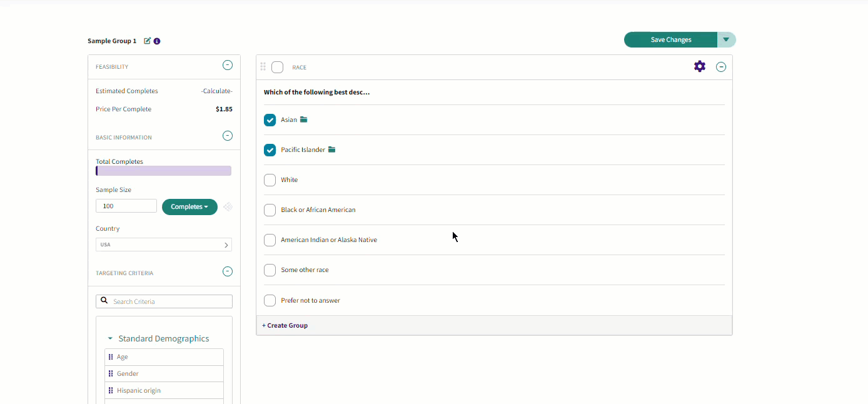This screenshot has width=868, height=404.
Task: Click the Hispanic origin drag handle icon
Action: pos(111,391)
